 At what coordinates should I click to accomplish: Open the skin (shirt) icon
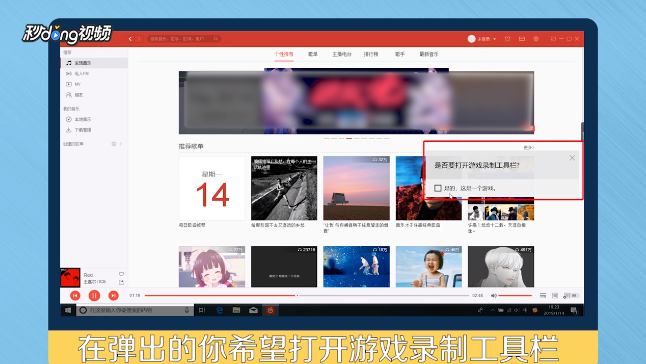tap(508, 39)
